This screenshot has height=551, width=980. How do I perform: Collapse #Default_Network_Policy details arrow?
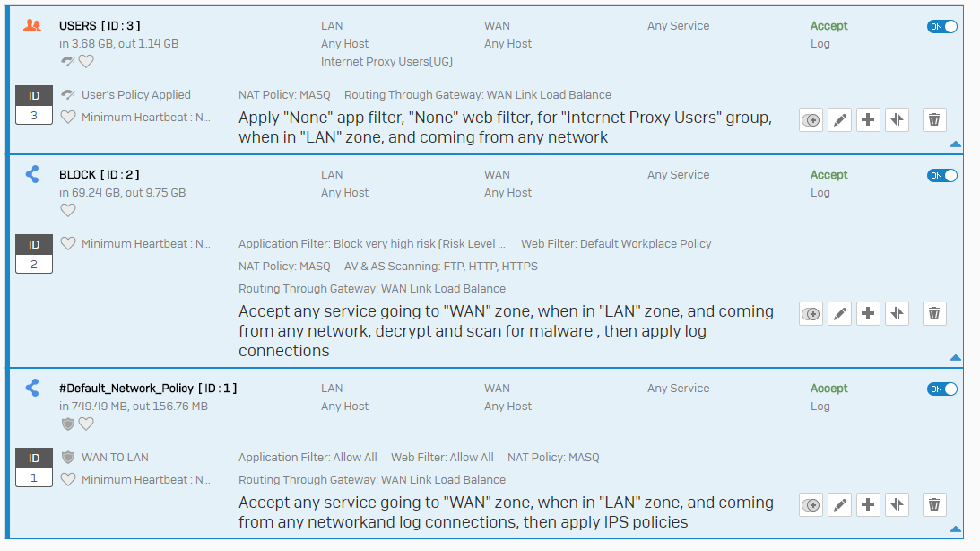955,529
